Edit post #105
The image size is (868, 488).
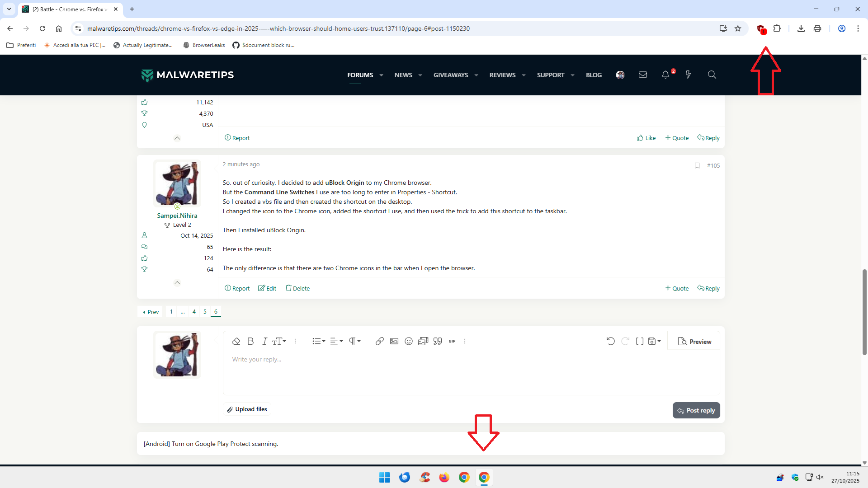[267, 288]
